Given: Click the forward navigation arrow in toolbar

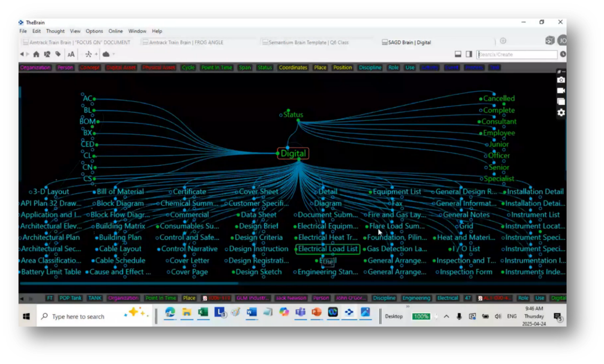Looking at the screenshot, I should click(x=28, y=54).
